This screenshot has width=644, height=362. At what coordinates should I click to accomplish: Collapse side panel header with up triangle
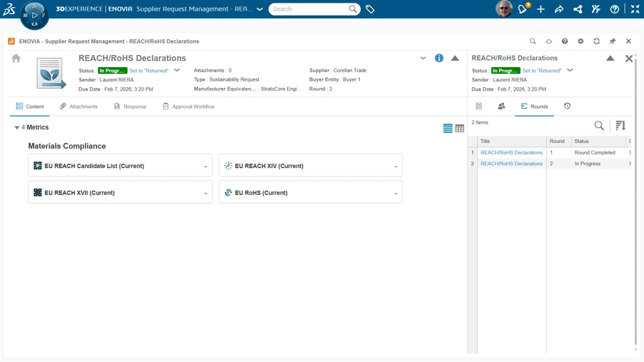point(610,58)
